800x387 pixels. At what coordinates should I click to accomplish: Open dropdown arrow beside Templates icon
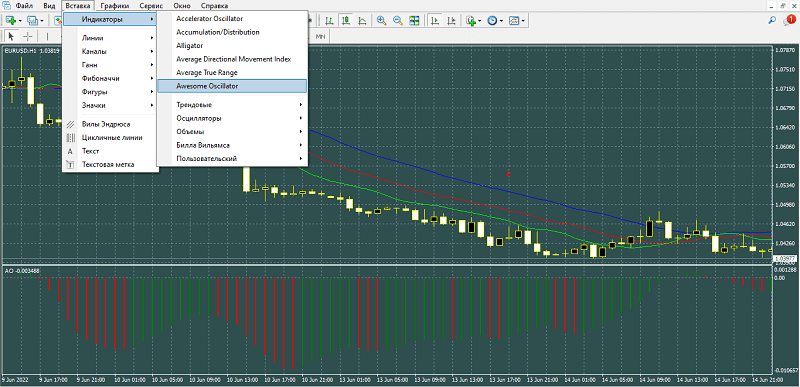tap(523, 21)
